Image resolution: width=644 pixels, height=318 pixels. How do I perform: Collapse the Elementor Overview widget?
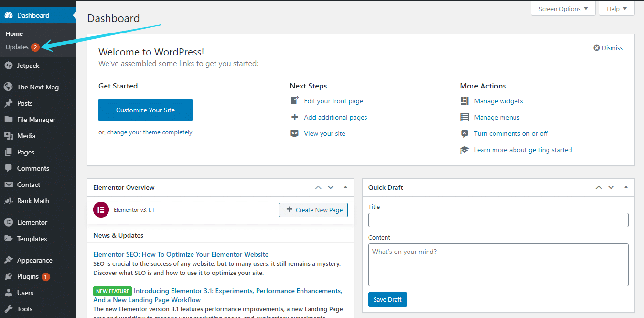[345, 187]
